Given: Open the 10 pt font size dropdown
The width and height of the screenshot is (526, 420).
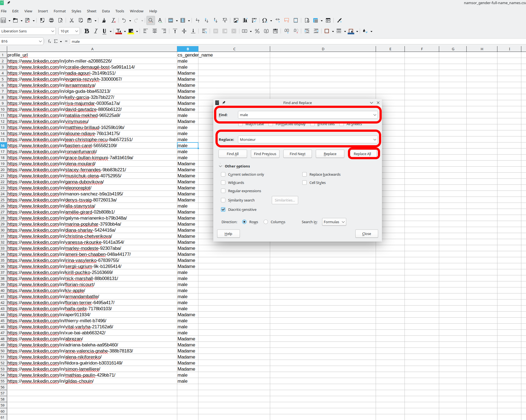Looking at the screenshot, I should pos(77,31).
